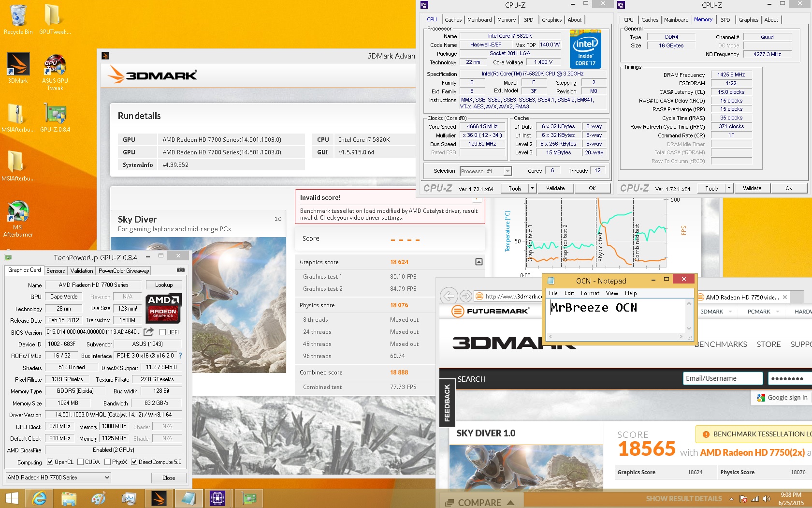Toggle the PhysX checkbox
The width and height of the screenshot is (812, 508).
pyautogui.click(x=107, y=462)
